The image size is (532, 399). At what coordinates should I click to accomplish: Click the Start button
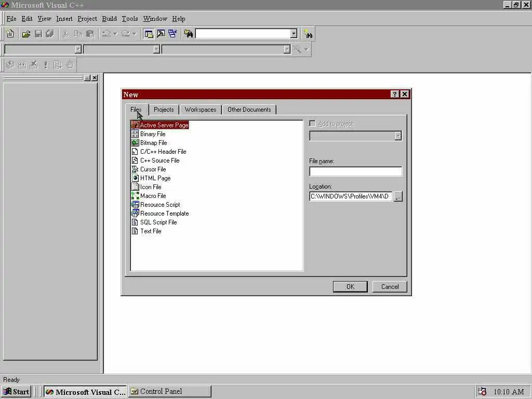(x=17, y=392)
